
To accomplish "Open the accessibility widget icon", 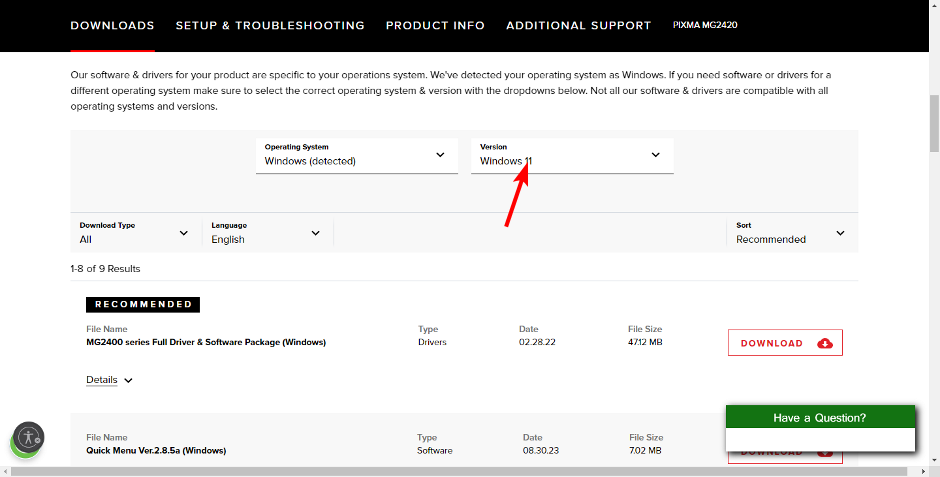I will coord(28,437).
